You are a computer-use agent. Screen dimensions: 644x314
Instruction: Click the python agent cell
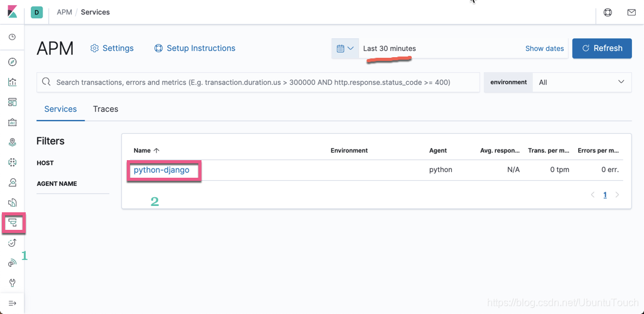point(441,170)
